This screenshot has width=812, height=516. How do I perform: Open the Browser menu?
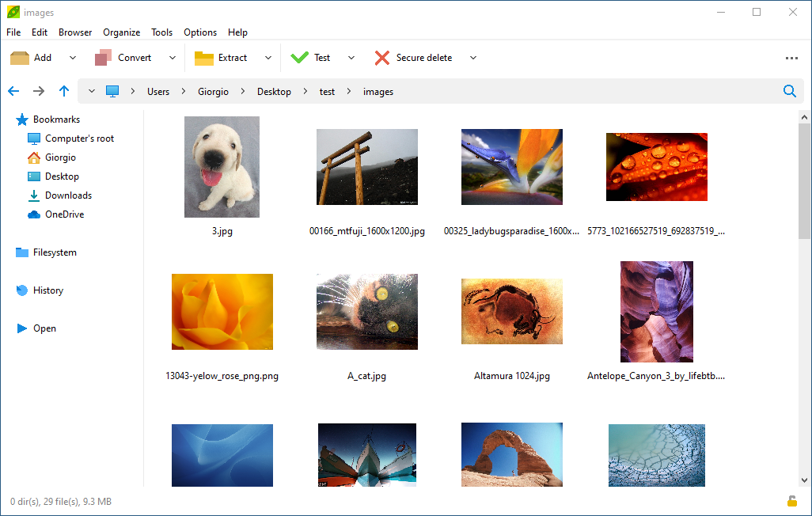click(x=74, y=32)
